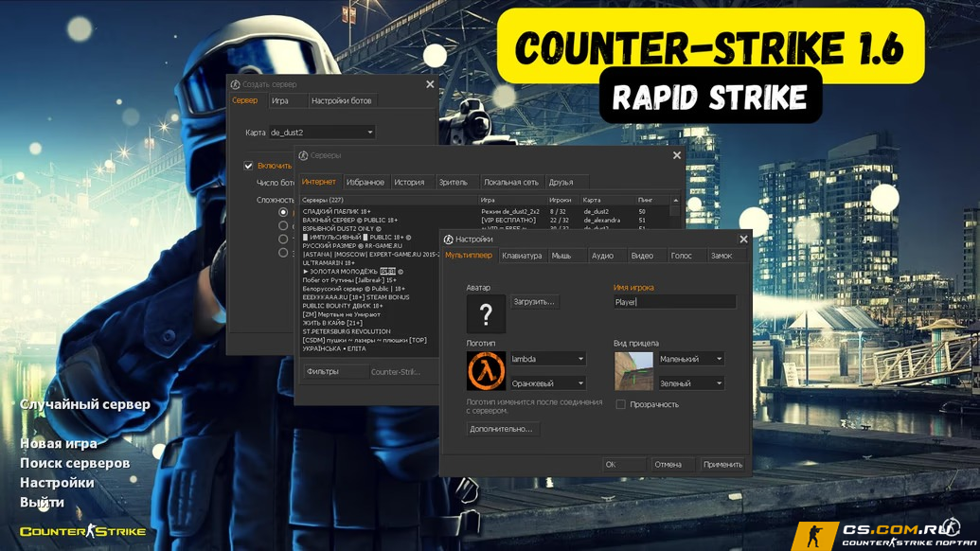Click the up arrow of the server list scrollbar
The image size is (980, 551).
(x=675, y=200)
